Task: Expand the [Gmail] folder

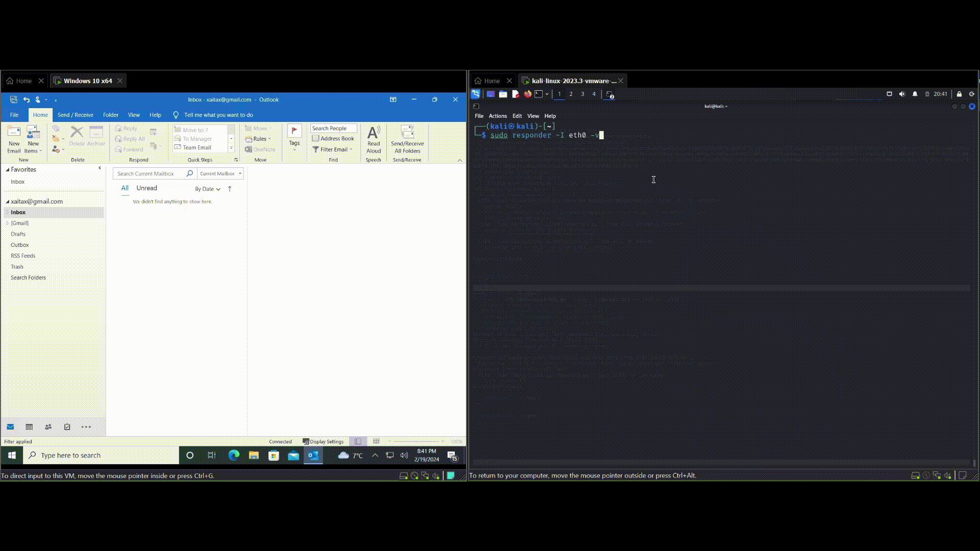Action: 8,223
